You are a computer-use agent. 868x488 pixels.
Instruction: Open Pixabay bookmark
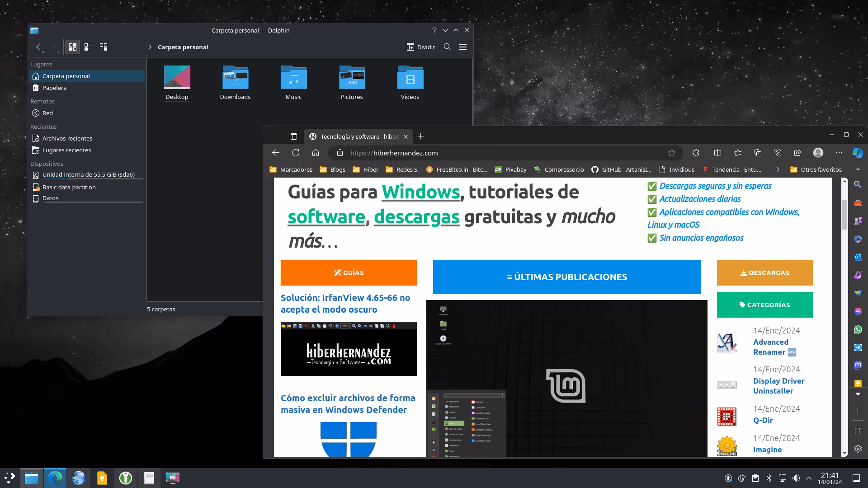(510, 169)
